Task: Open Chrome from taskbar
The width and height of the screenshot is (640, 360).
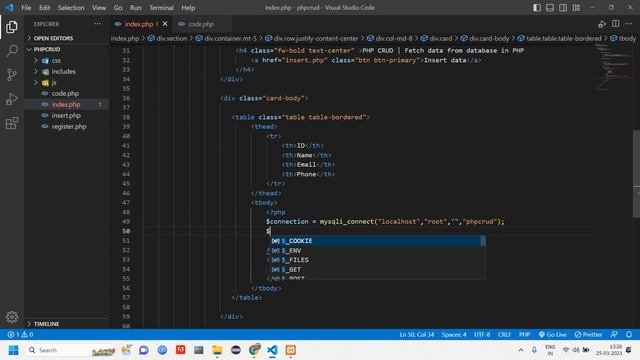Action: click(254, 350)
